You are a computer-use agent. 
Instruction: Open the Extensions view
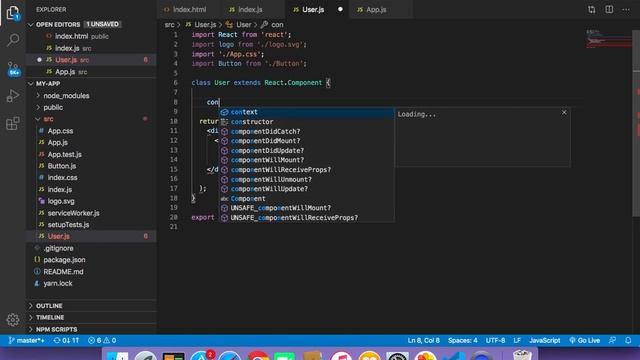pos(13,123)
